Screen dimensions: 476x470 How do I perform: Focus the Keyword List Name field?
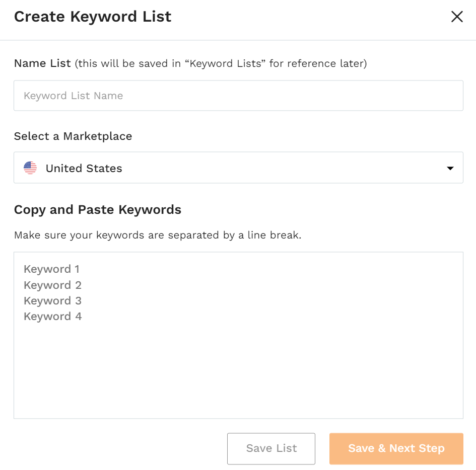pos(238,96)
